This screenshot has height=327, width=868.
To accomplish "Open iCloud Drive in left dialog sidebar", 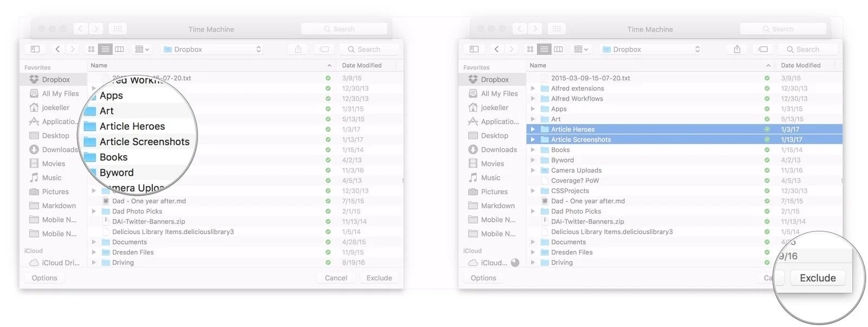I will [54, 262].
